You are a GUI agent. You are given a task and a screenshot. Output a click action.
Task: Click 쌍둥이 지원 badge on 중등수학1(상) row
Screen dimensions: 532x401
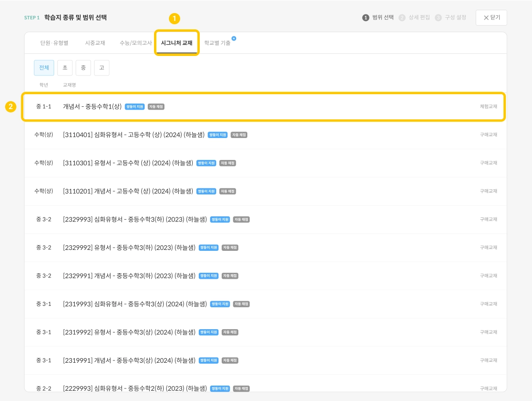click(x=135, y=107)
